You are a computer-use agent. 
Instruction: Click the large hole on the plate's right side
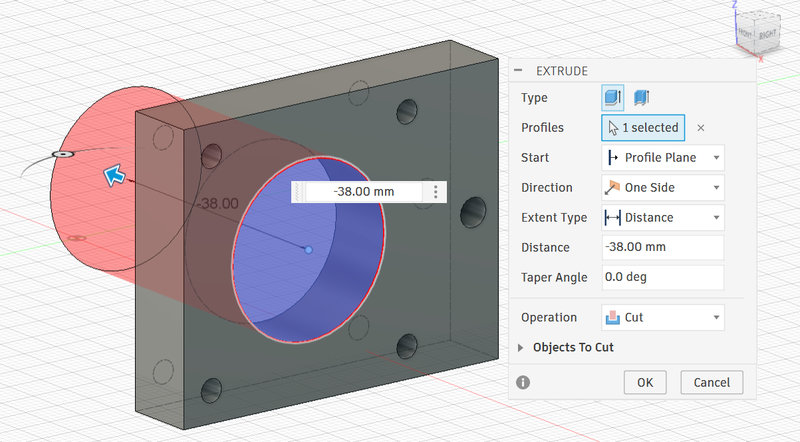coord(473,212)
